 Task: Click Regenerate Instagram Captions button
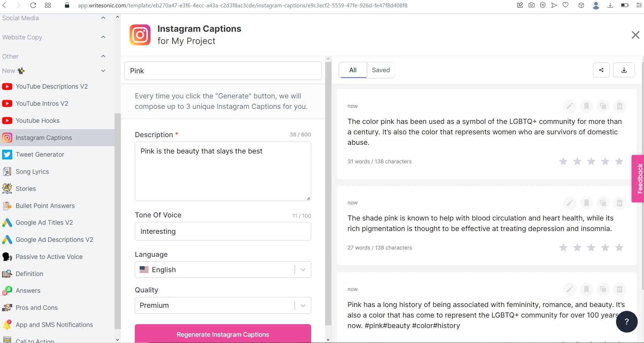[x=223, y=334]
